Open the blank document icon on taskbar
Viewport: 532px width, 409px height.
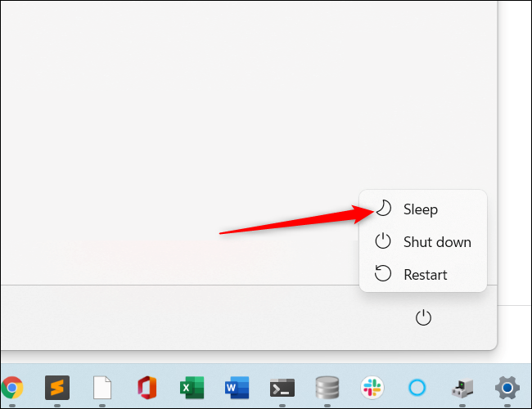pos(101,387)
